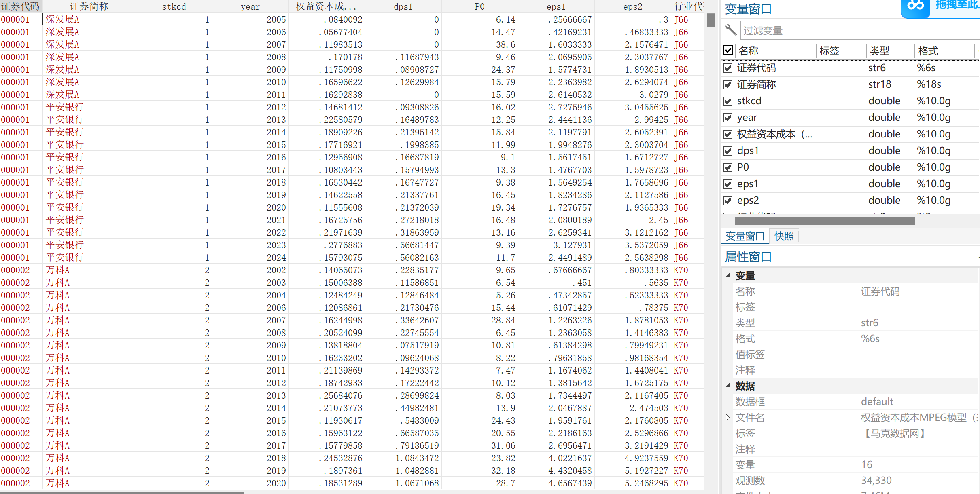Select the 变量窗口 tab
Image resolution: width=980 pixels, height=494 pixels.
(x=745, y=236)
